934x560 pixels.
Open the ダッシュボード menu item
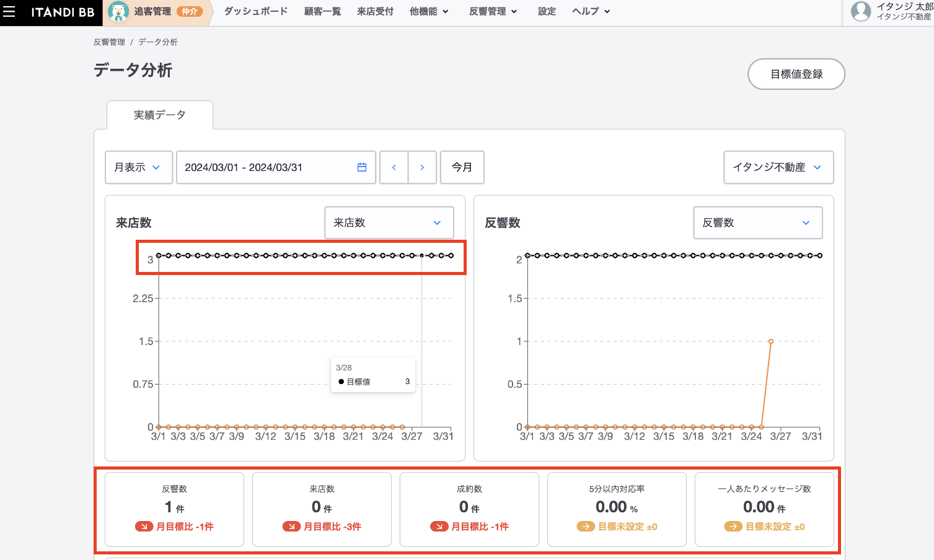click(x=256, y=11)
